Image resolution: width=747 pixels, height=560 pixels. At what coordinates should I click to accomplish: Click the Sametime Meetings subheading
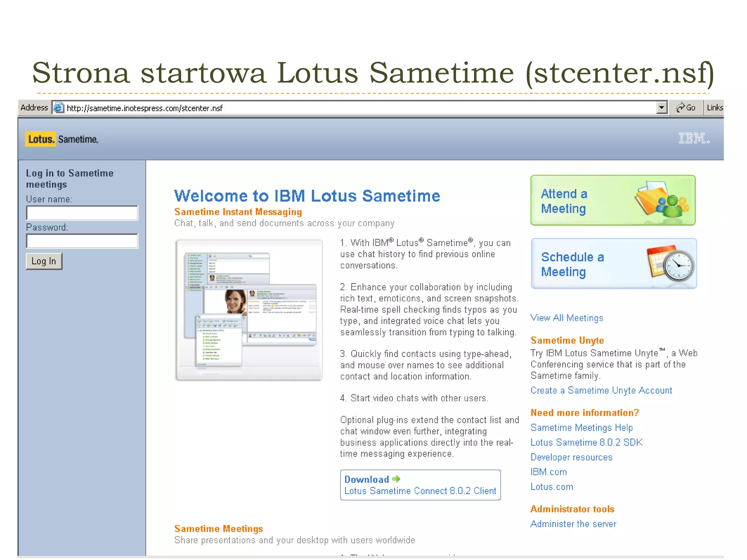(218, 529)
